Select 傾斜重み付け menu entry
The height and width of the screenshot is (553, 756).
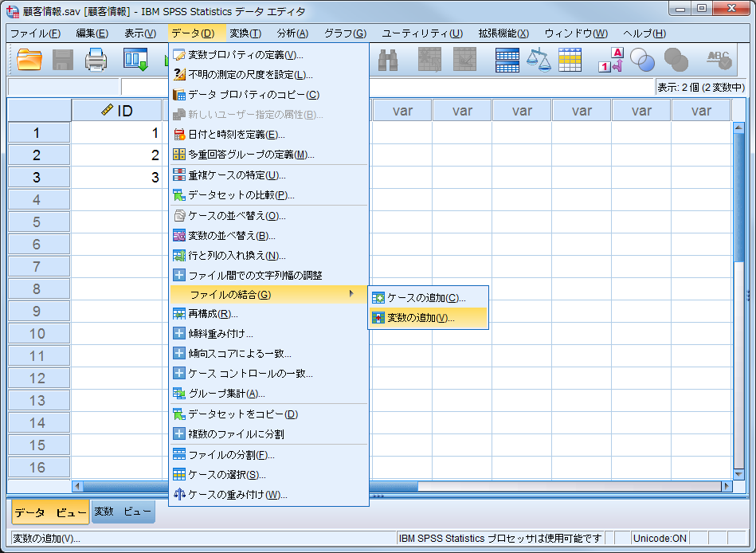[x=268, y=334]
